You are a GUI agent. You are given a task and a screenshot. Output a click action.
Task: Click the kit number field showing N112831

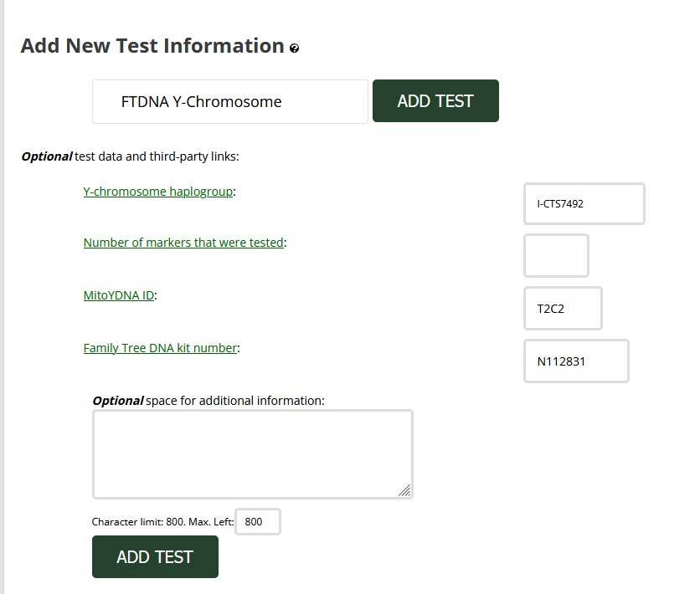pyautogui.click(x=575, y=361)
